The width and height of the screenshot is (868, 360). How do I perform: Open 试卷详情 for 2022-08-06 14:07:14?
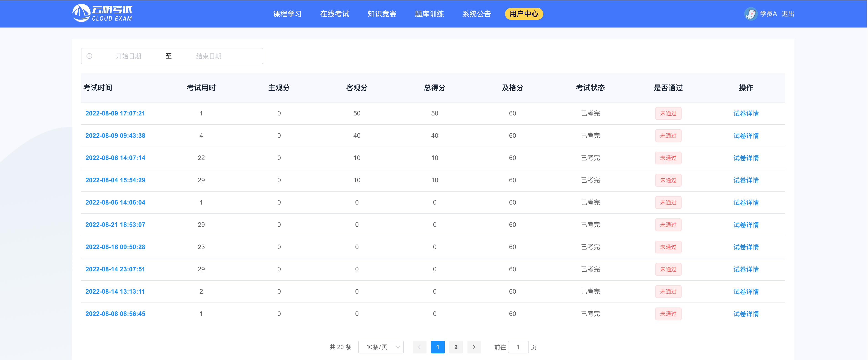click(746, 158)
